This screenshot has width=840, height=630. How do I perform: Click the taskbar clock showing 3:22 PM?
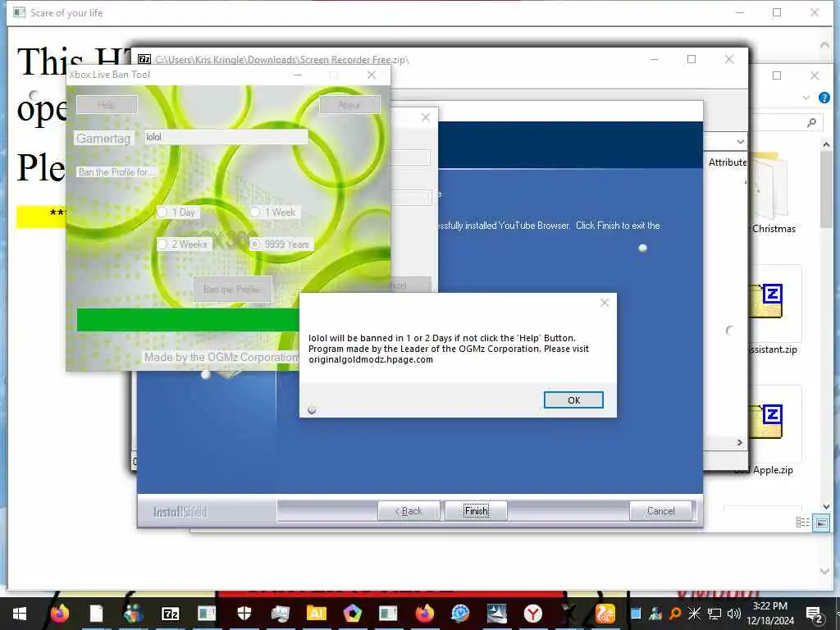click(769, 614)
